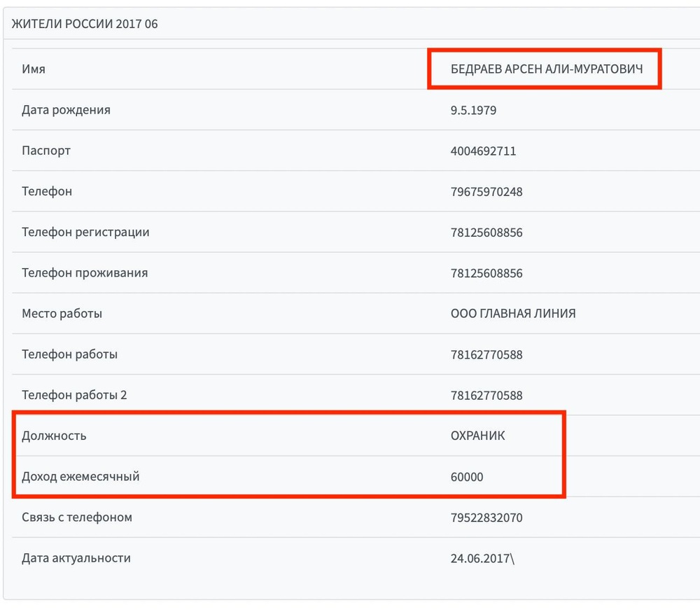The height and width of the screenshot is (610, 700).
Task: Select the value in the Имя row
Action: click(547, 69)
